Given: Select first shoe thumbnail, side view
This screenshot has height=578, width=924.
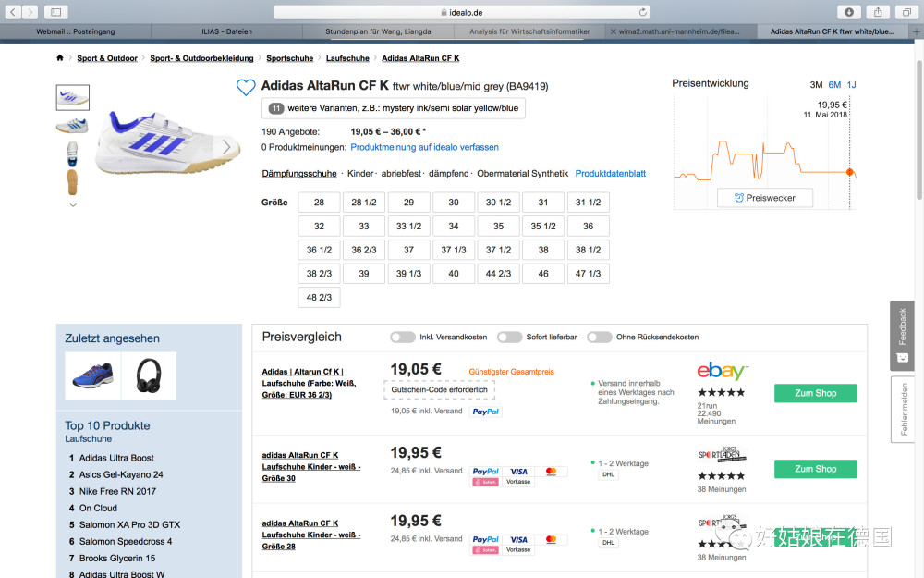Looking at the screenshot, I should (72, 97).
